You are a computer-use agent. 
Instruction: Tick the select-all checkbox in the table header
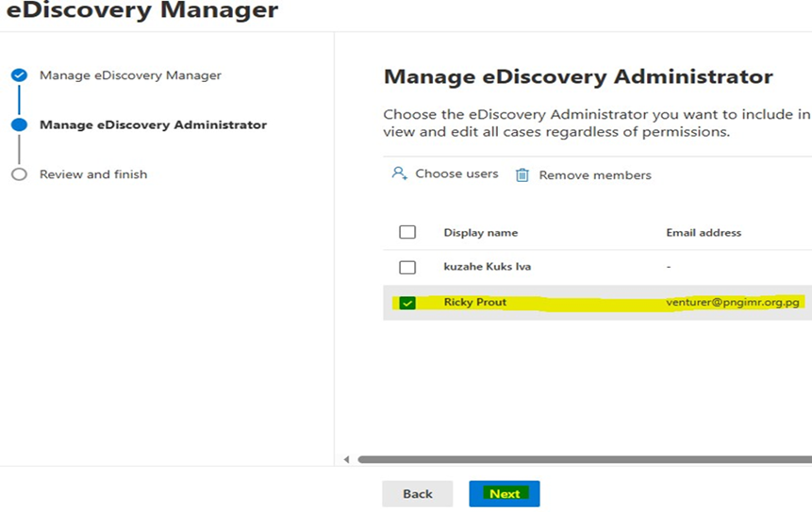[x=407, y=232]
